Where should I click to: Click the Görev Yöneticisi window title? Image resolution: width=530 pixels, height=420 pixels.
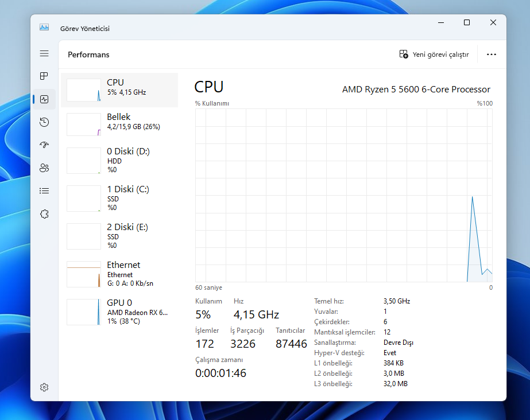(x=85, y=29)
